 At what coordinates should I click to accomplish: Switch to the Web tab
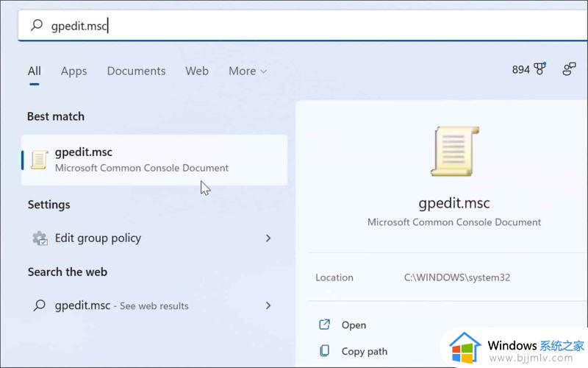197,71
